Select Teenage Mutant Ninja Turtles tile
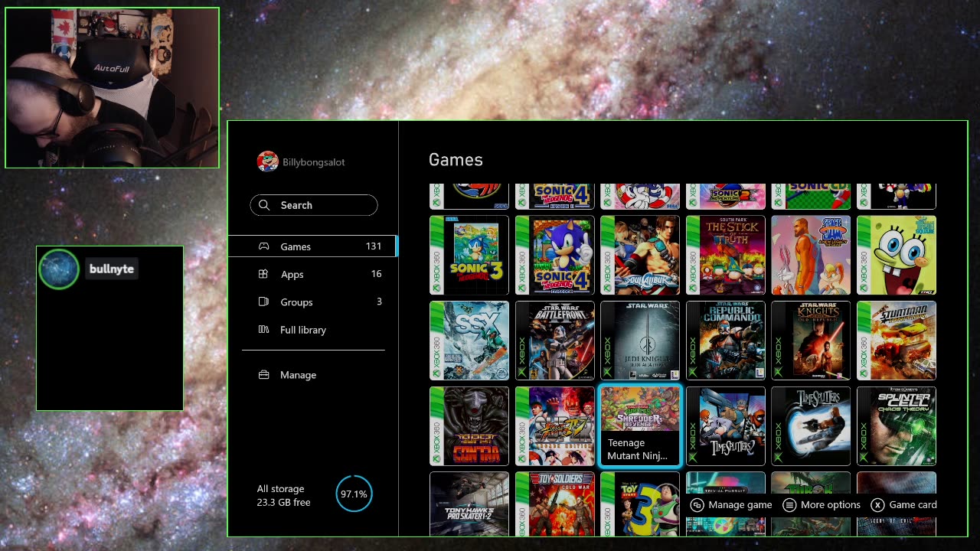 tap(640, 426)
